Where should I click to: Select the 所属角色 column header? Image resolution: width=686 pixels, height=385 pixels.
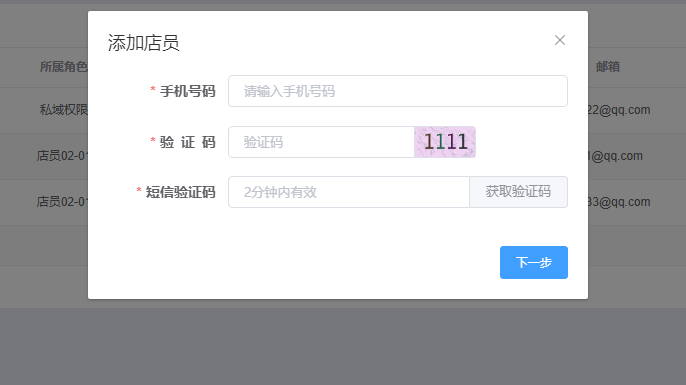[64, 66]
